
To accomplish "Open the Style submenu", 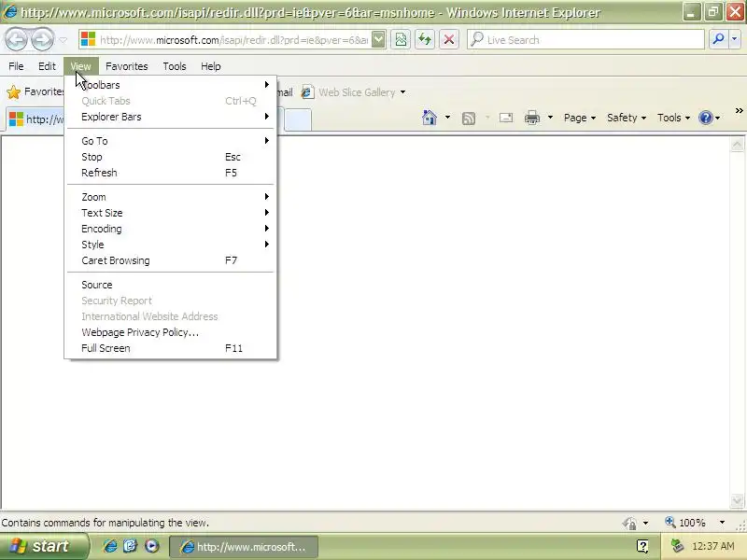I will coord(171,245).
